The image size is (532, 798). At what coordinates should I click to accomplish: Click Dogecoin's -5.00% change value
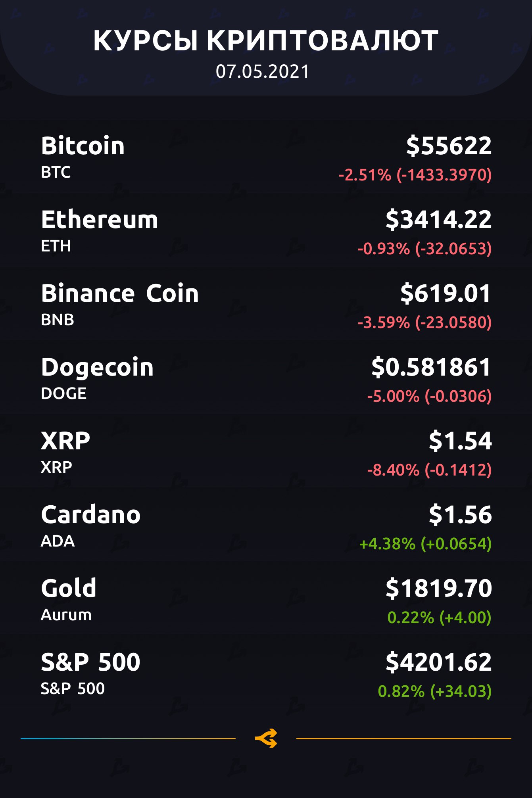click(429, 396)
